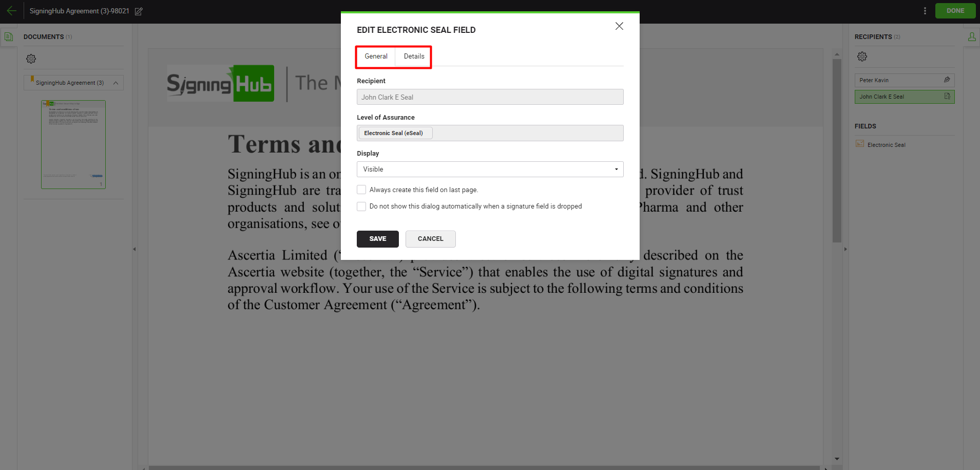Viewport: 980px width, 470px height.
Task: Click the add recipient person icon
Action: (971, 37)
